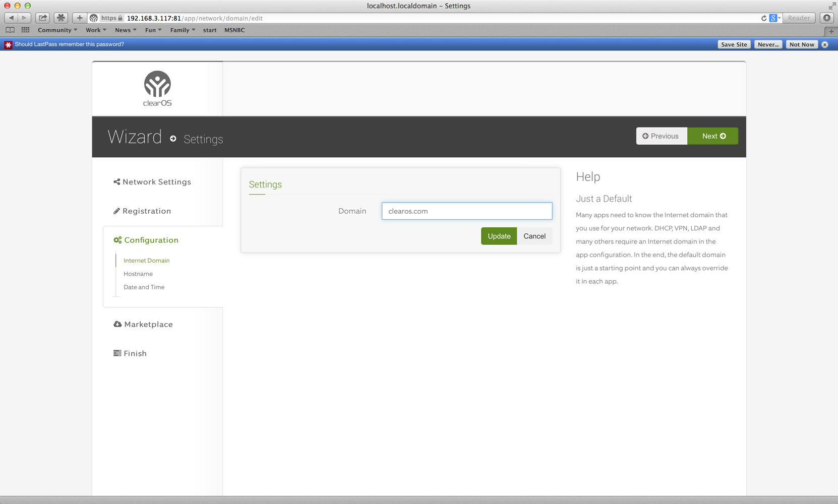Open the Community bookmarks folder
The width and height of the screenshot is (838, 504).
(57, 30)
